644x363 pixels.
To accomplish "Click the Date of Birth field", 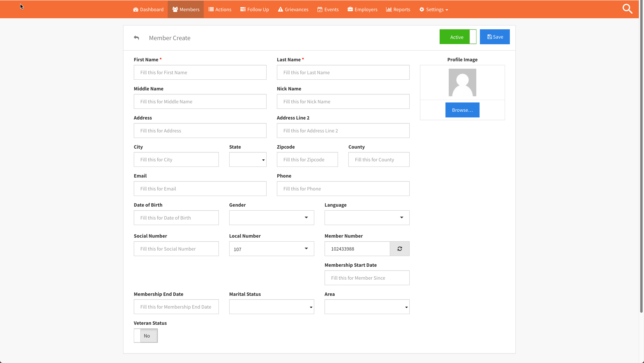I will pyautogui.click(x=176, y=217).
